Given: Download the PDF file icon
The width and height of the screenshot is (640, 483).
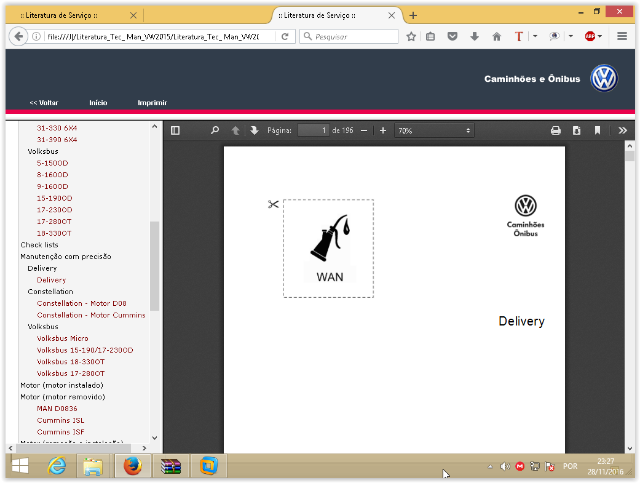Looking at the screenshot, I should point(576,131).
